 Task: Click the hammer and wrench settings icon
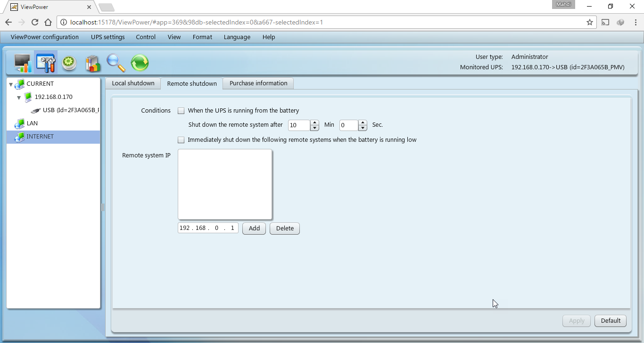coord(46,63)
